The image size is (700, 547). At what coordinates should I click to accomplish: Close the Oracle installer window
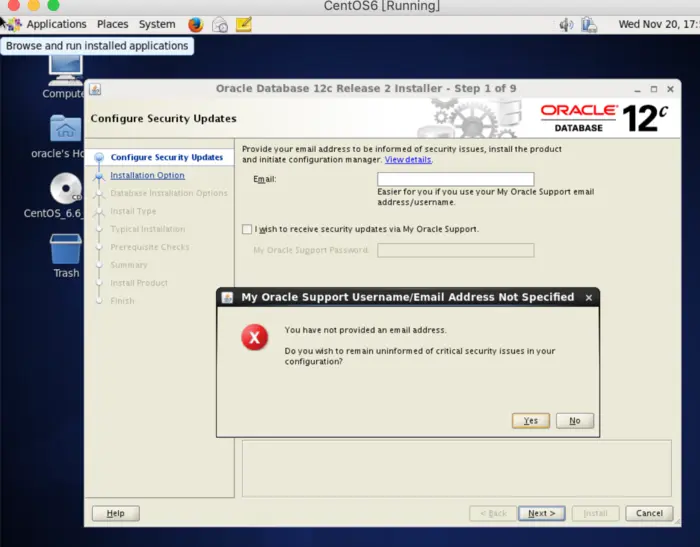(670, 89)
